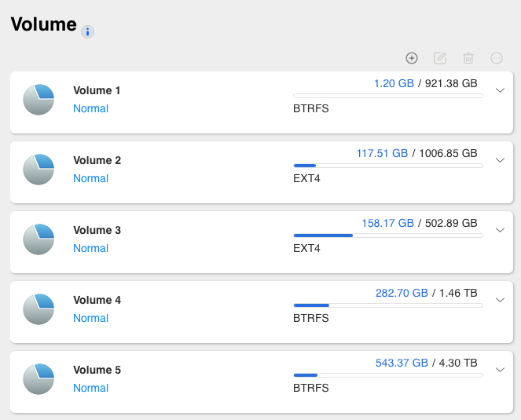Click the EXT4 label of Volume 3
The width and height of the screenshot is (521, 420).
point(306,248)
